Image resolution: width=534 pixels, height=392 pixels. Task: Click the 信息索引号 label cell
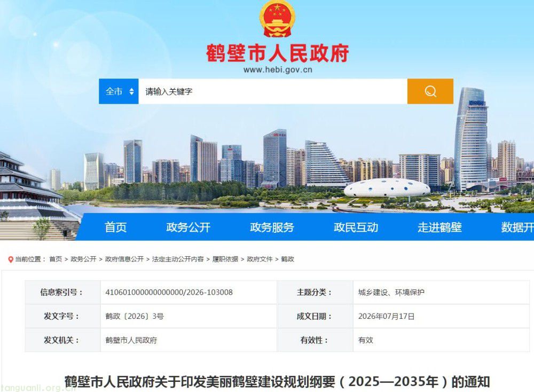pos(62,292)
